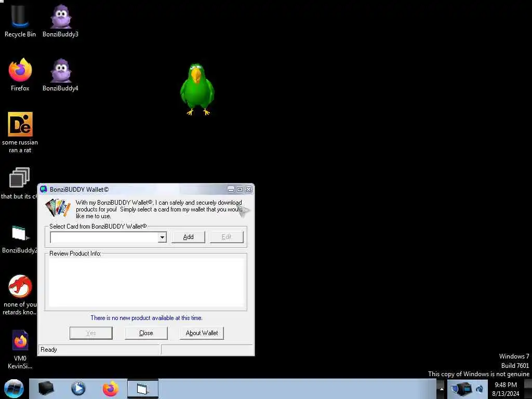This screenshot has height=399, width=532.
Task: Click the Close button in Wallet dialog
Action: pos(146,333)
